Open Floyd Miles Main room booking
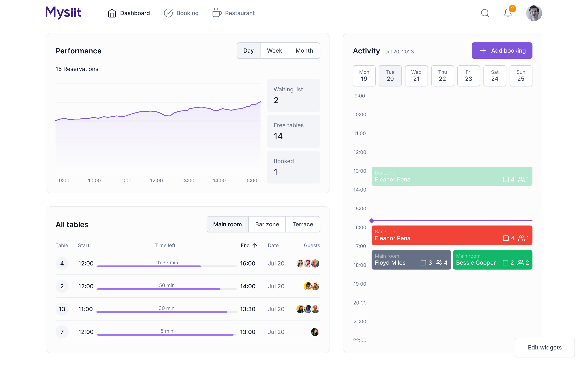Screen dimensions: 588x367 tap(411, 260)
